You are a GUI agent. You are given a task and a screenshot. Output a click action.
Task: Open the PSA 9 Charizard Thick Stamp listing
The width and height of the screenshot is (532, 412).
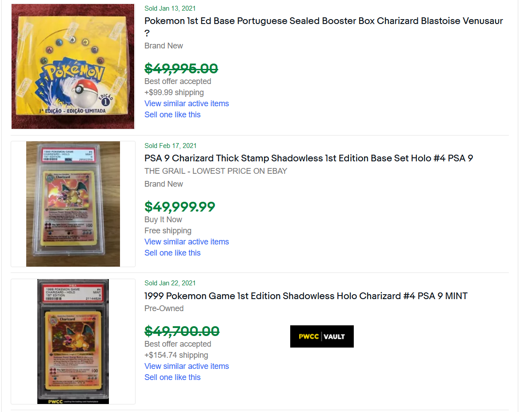click(x=308, y=158)
